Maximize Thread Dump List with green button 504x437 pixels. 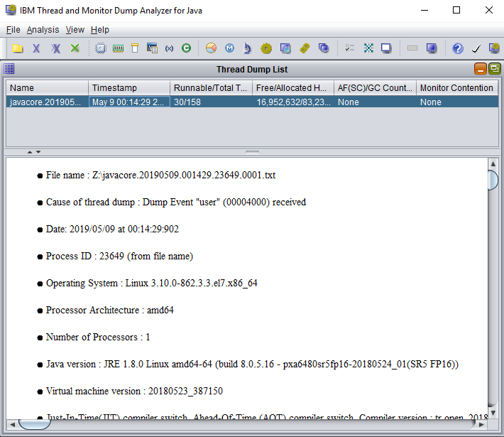[x=494, y=68]
